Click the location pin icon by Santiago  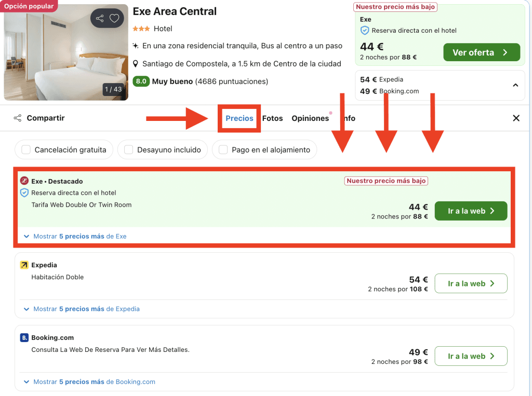point(136,64)
